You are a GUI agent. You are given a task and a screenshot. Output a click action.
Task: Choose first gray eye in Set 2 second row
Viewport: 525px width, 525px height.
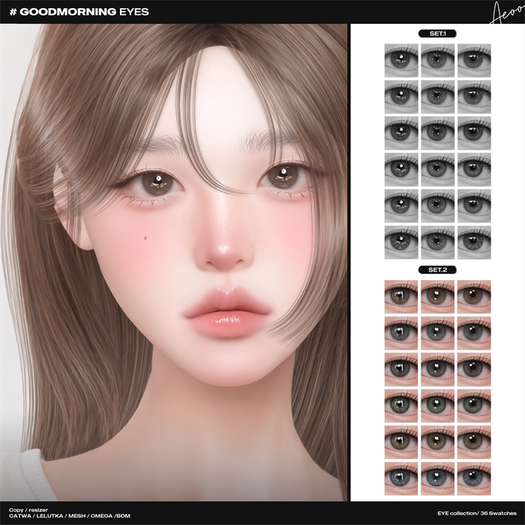pos(401,333)
